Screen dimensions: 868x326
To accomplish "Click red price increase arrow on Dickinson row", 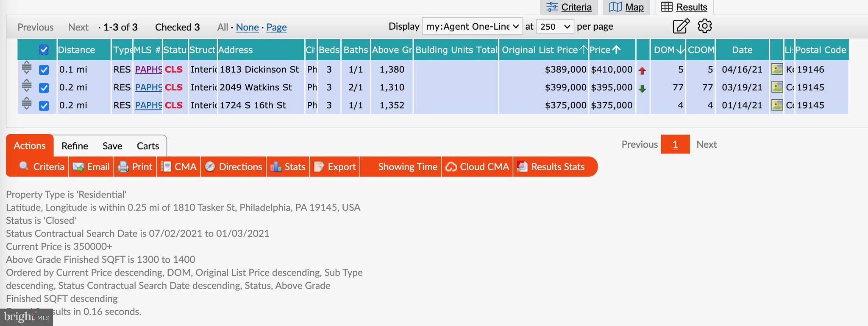I will (642, 70).
